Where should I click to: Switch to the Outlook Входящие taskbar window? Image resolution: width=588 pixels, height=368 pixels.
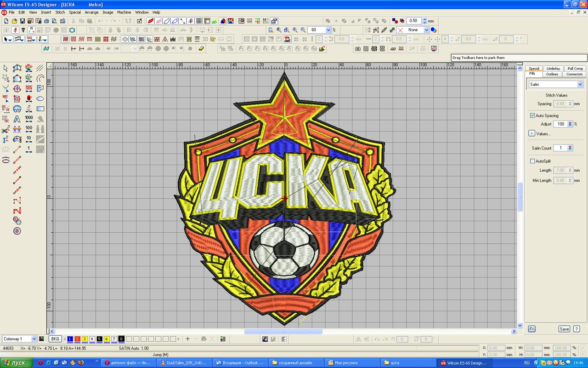pyautogui.click(x=240, y=363)
